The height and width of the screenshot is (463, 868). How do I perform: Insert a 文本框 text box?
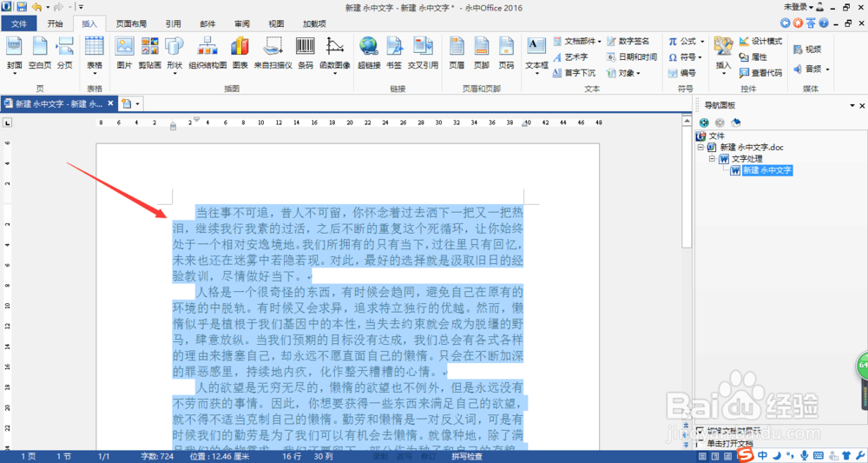[536, 54]
